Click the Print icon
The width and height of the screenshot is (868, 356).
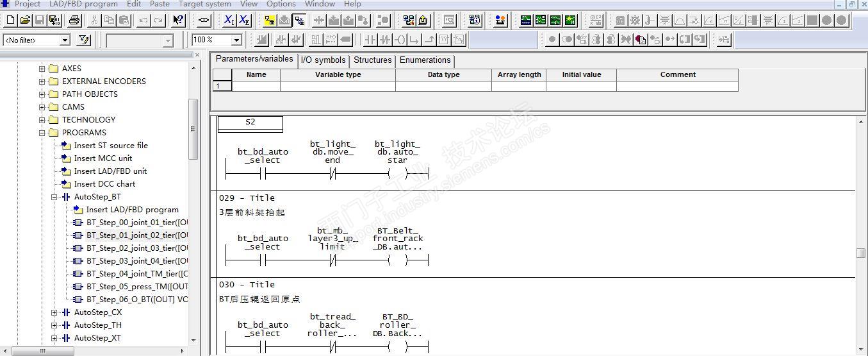pyautogui.click(x=74, y=21)
